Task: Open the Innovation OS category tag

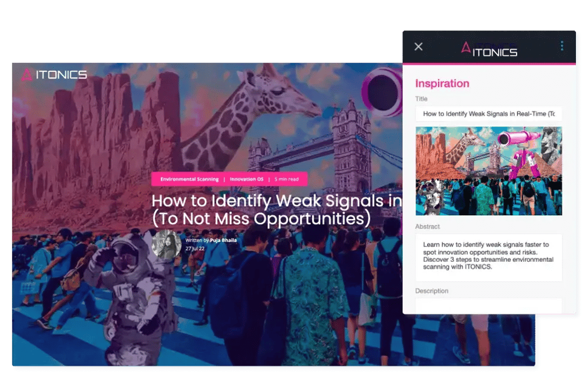Action: pyautogui.click(x=246, y=179)
